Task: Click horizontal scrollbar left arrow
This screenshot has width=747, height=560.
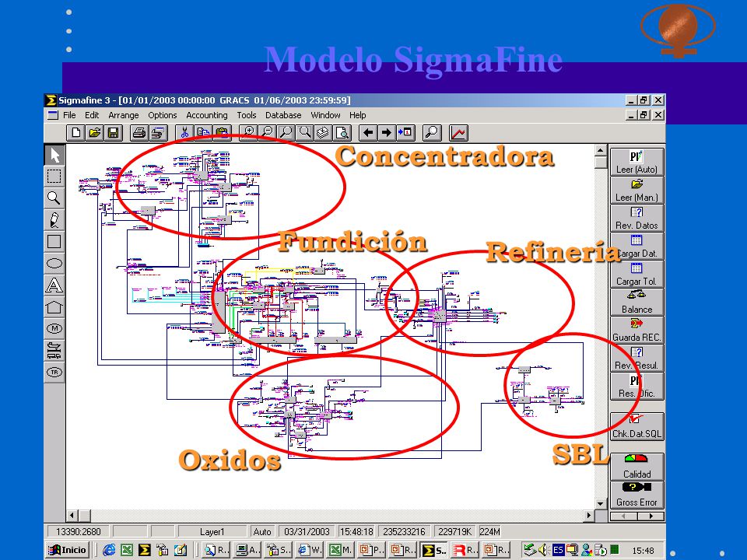Action: [x=72, y=515]
